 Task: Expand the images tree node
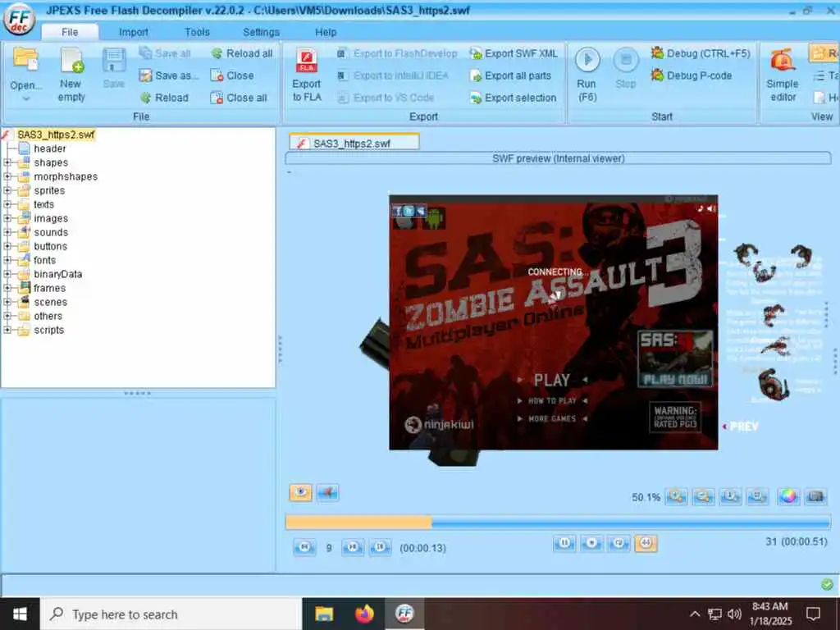(7, 218)
